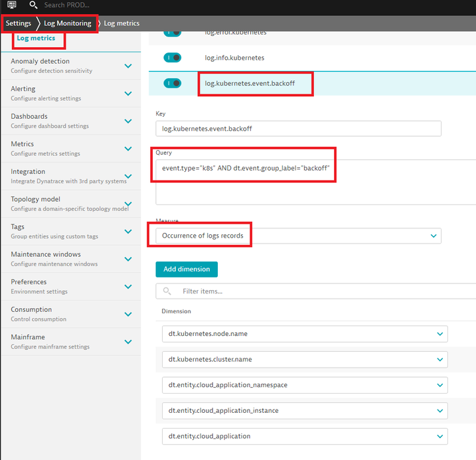Open the dashboard menu icon at top left
Image resolution: width=476 pixels, height=460 pixels.
[11, 5]
